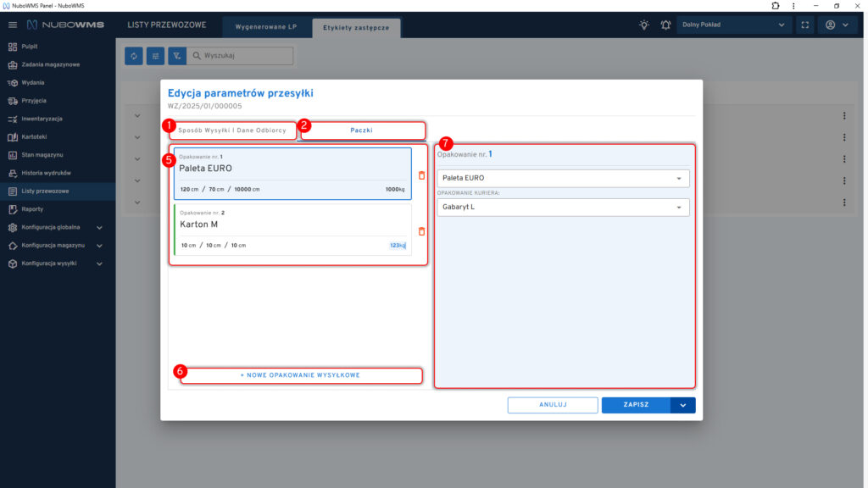This screenshot has height=488, width=868.
Task: Click the refresh icon in the list toolbar
Action: (134, 56)
